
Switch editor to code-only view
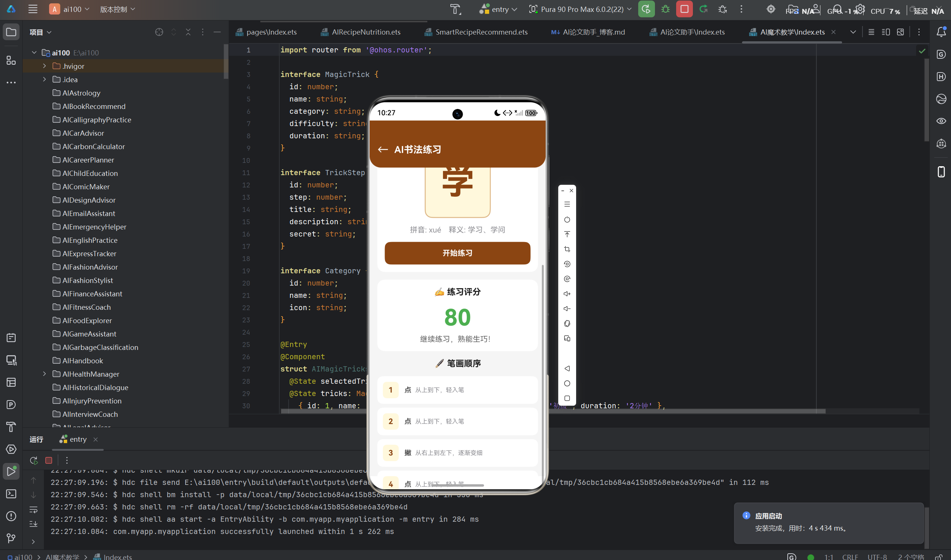(871, 32)
